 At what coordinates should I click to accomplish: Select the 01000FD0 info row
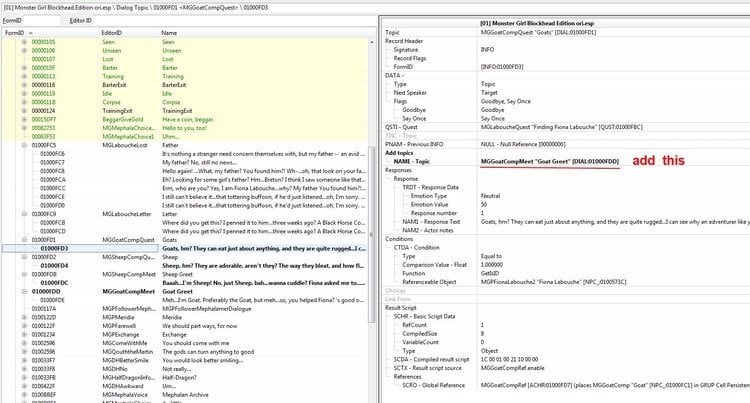tap(185, 206)
